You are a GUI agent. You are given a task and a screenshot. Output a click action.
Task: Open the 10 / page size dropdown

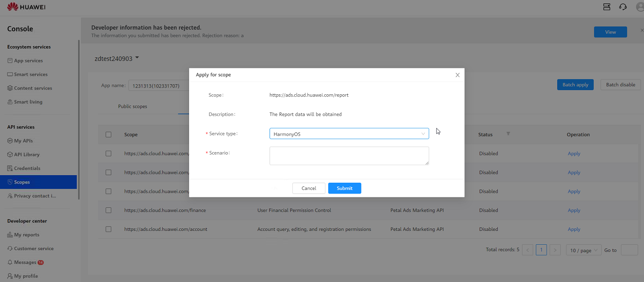pyautogui.click(x=583, y=250)
